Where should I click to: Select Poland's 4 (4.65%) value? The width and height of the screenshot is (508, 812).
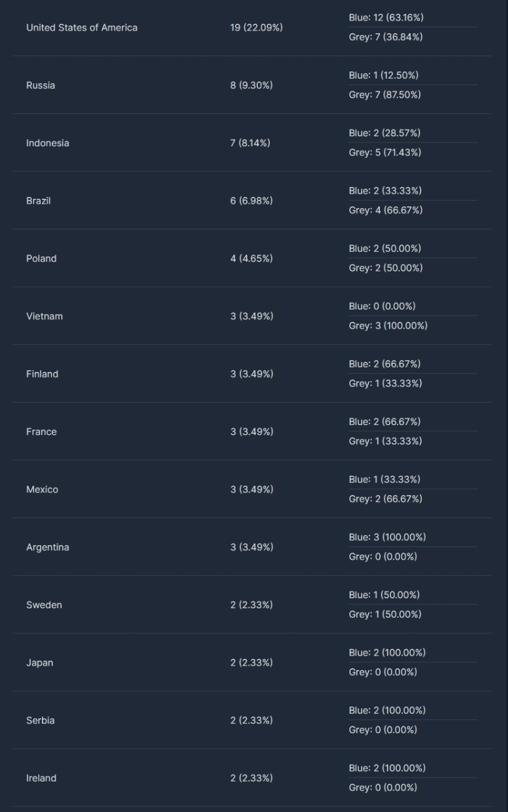coord(251,258)
